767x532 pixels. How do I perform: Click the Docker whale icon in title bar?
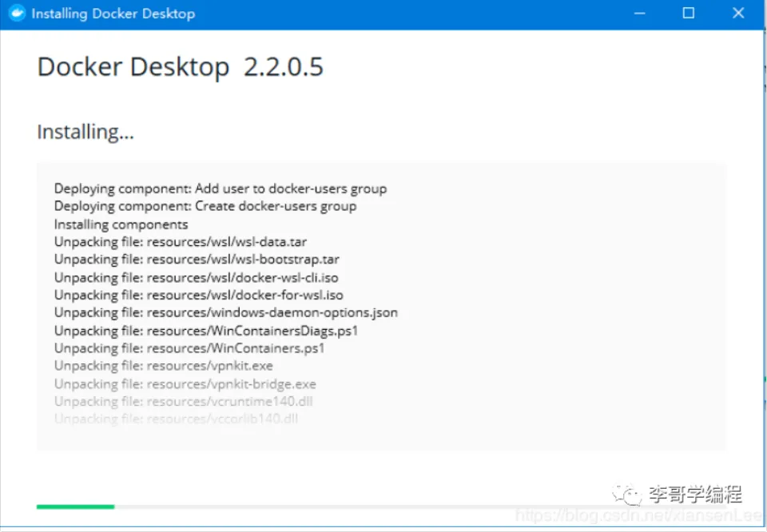pos(17,14)
